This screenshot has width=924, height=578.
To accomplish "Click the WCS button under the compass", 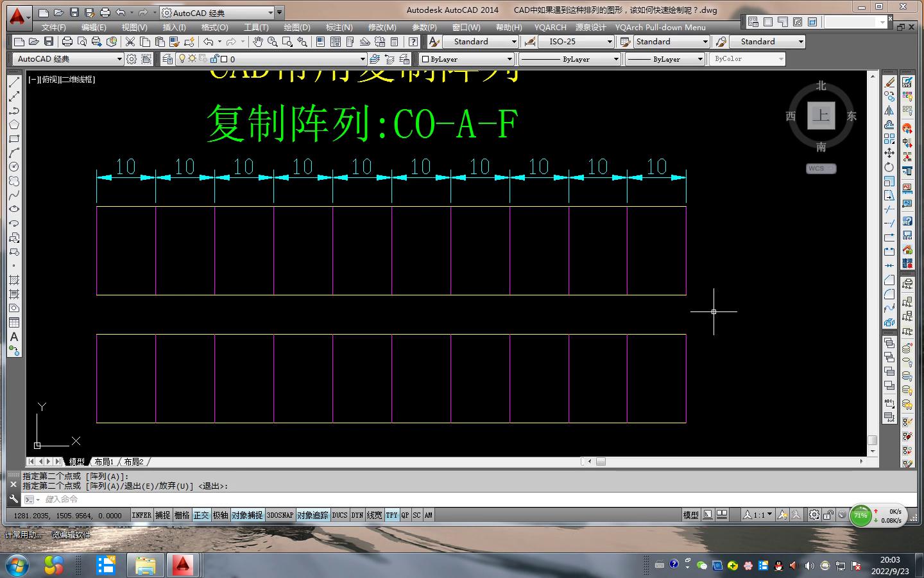I will tap(821, 168).
